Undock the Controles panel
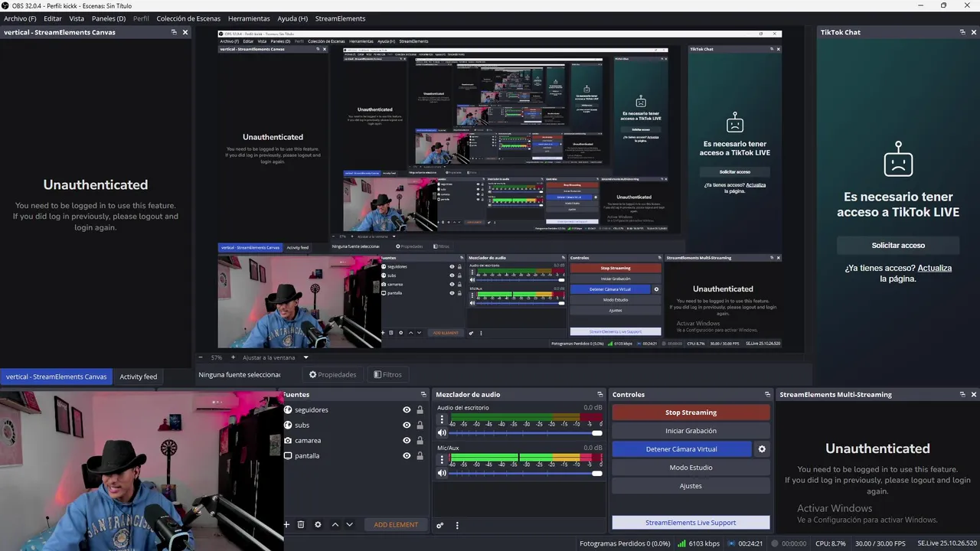 tap(767, 395)
